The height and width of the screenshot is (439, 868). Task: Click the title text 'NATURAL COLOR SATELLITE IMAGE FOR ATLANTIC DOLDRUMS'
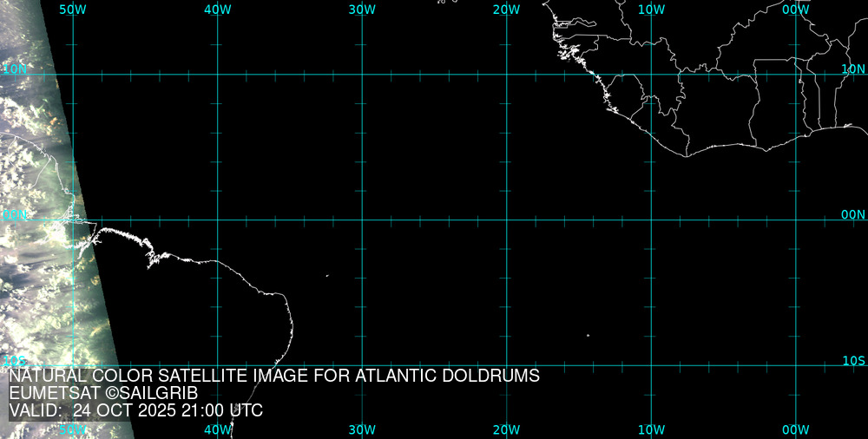pyautogui.click(x=274, y=377)
